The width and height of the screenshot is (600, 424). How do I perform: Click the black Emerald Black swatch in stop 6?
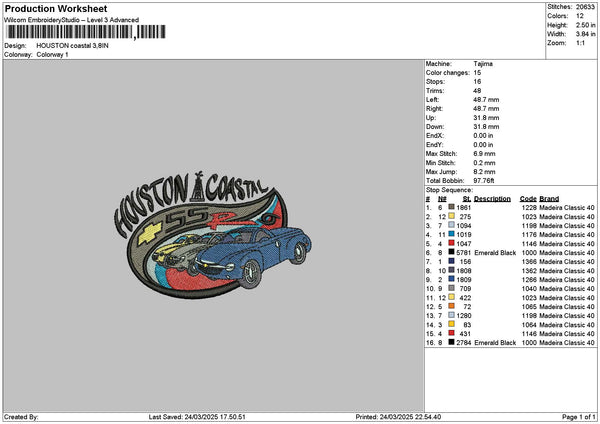[451, 252]
